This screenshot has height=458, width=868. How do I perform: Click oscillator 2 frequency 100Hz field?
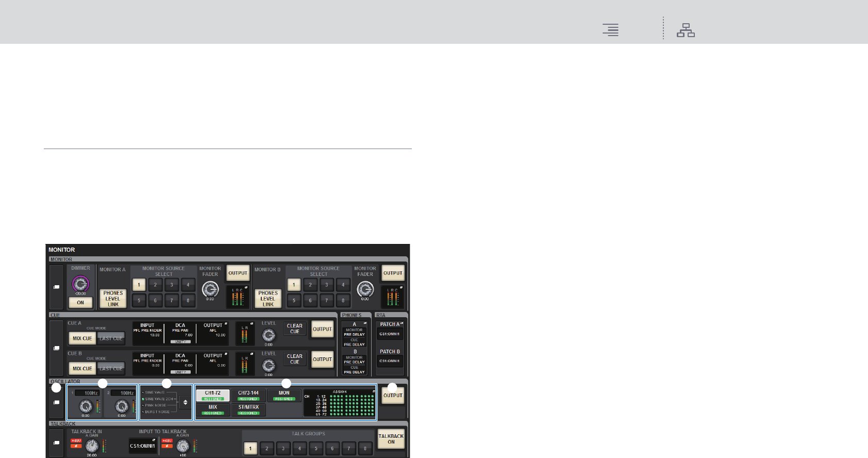pos(123,393)
